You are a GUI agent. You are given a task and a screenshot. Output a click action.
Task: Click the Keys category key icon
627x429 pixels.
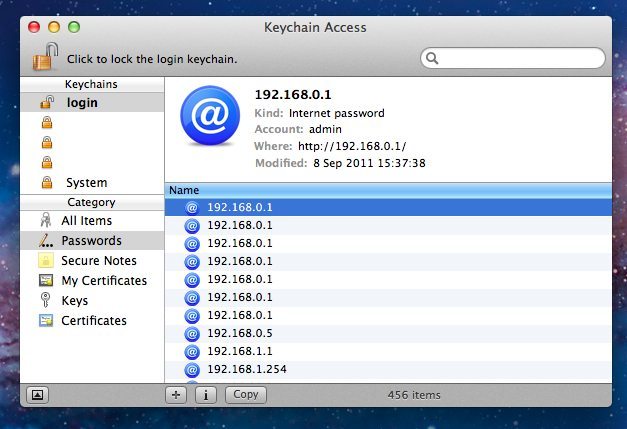(46, 300)
